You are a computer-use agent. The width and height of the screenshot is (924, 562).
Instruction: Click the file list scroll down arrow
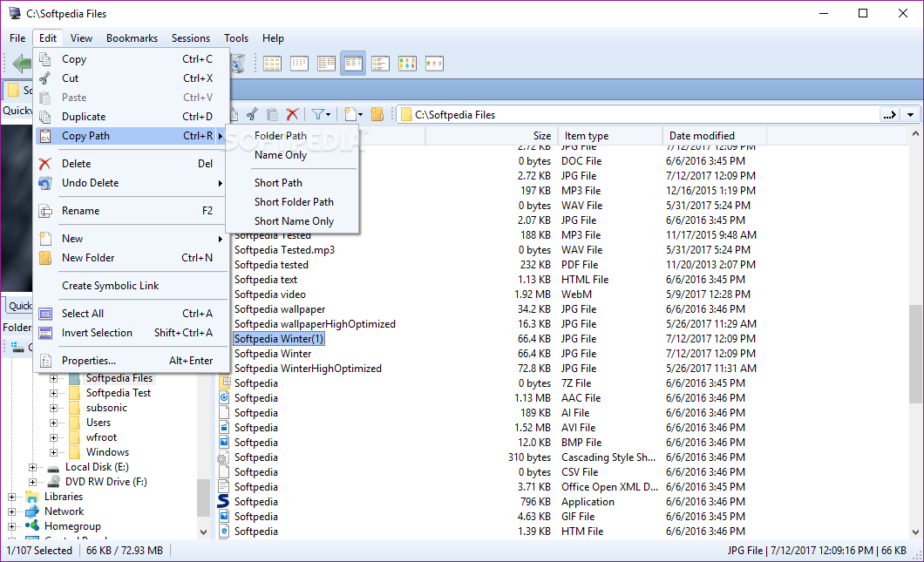pyautogui.click(x=915, y=532)
